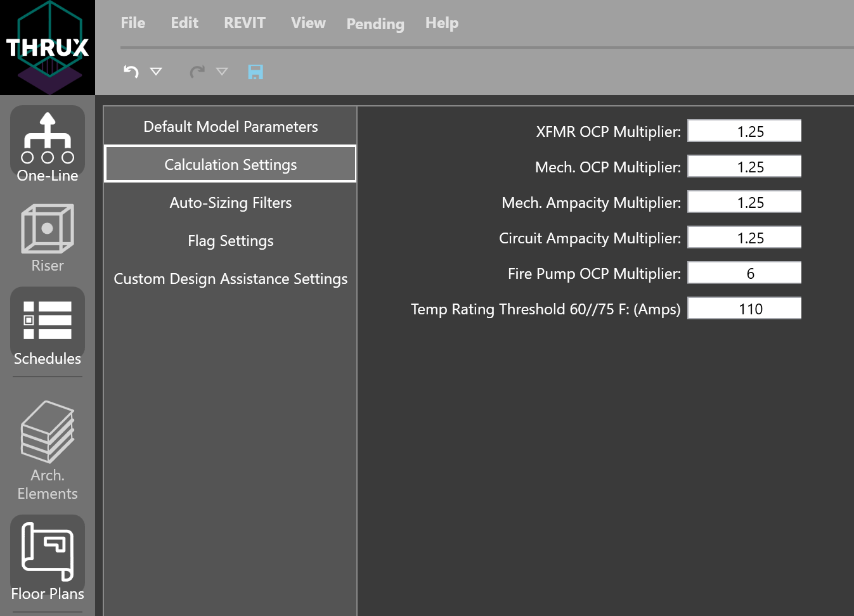The height and width of the screenshot is (616, 854).
Task: Redo the last action
Action: [197, 72]
